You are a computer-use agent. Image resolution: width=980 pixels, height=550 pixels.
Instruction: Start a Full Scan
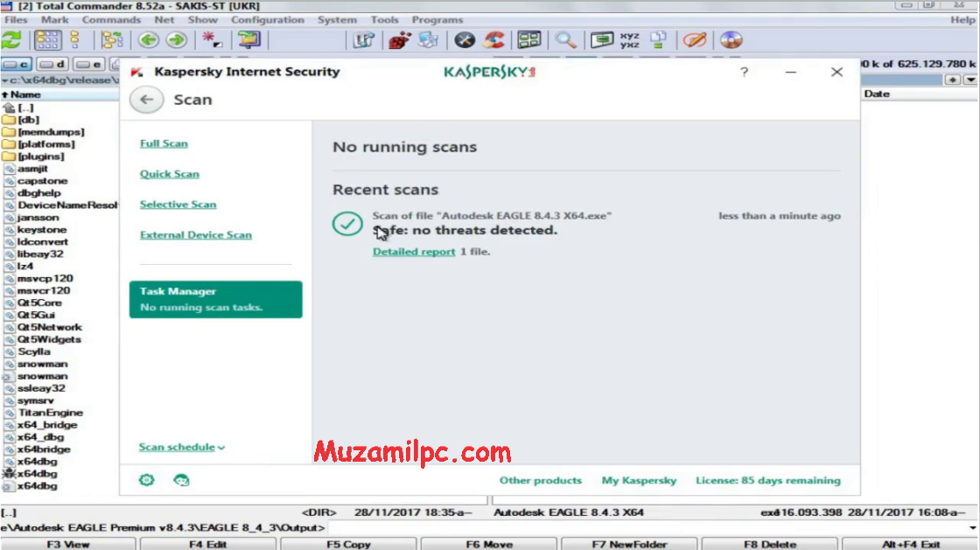pos(164,143)
